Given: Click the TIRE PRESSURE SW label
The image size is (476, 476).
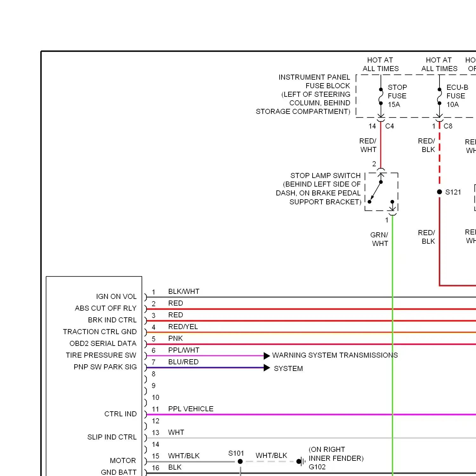Looking at the screenshot, I should (101, 355).
